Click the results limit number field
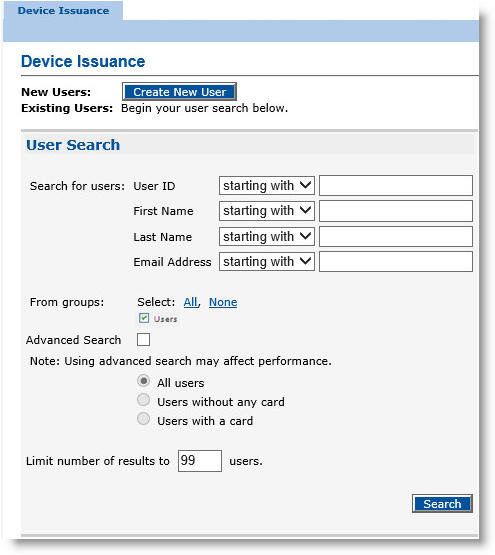Screen dimensions: 495x555 click(200, 461)
